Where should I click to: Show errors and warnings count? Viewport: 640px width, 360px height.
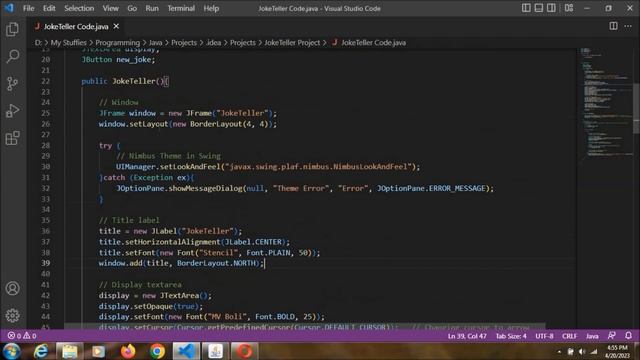(22, 336)
